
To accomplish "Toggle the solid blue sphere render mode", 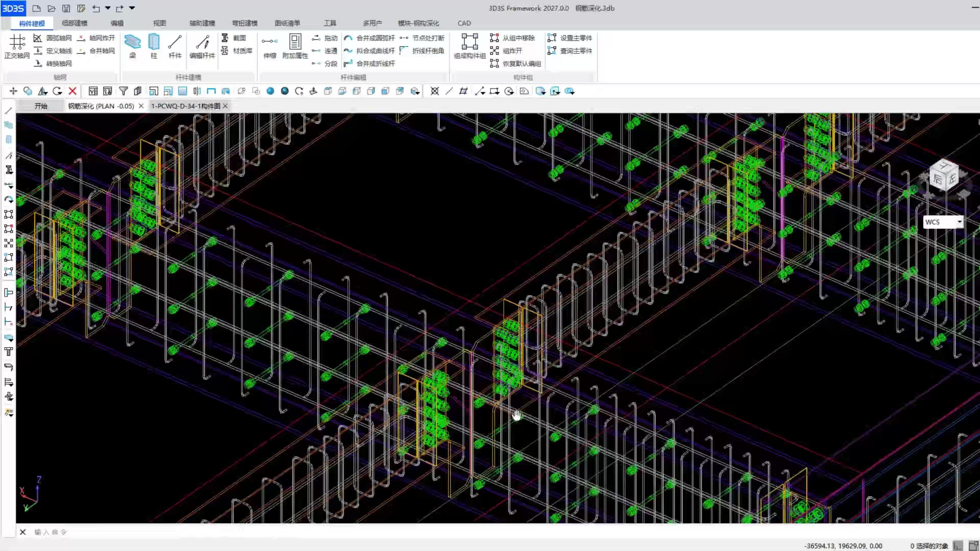I will click(x=271, y=91).
